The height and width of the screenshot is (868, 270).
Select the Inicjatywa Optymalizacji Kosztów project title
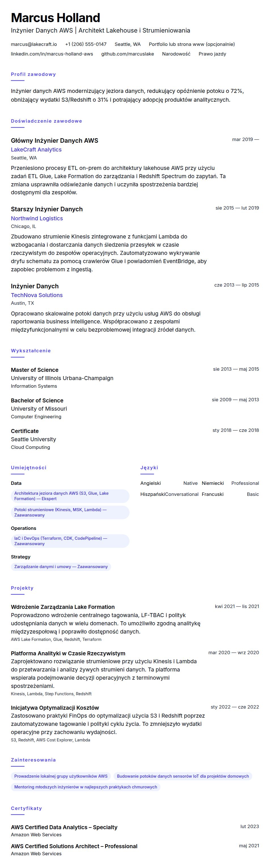pyautogui.click(x=55, y=708)
